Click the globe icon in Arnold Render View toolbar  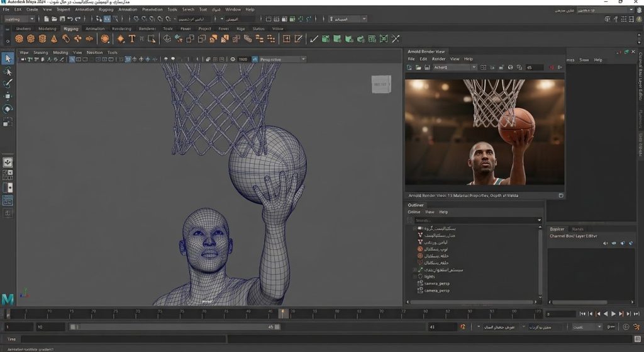point(510,67)
